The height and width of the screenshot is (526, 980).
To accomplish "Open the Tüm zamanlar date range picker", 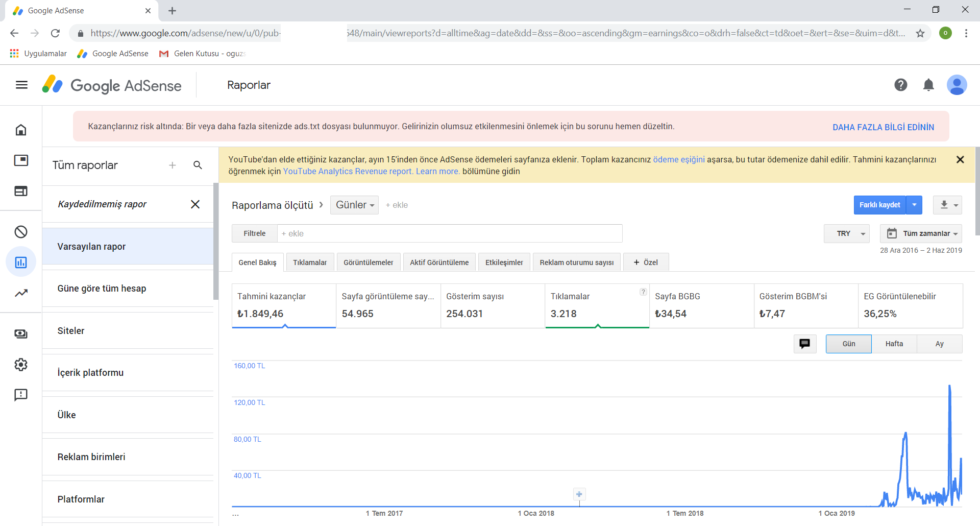I will pos(921,233).
